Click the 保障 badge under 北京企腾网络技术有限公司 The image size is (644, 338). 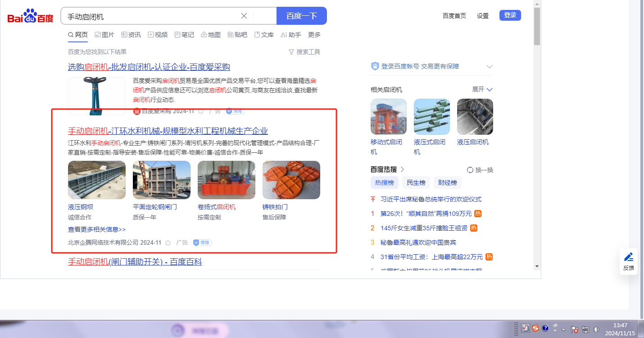202,242
